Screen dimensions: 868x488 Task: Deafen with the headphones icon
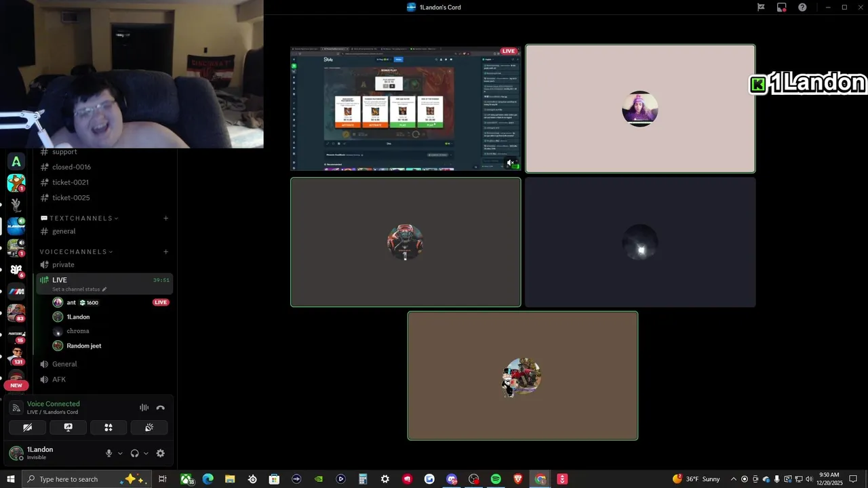[134, 453]
